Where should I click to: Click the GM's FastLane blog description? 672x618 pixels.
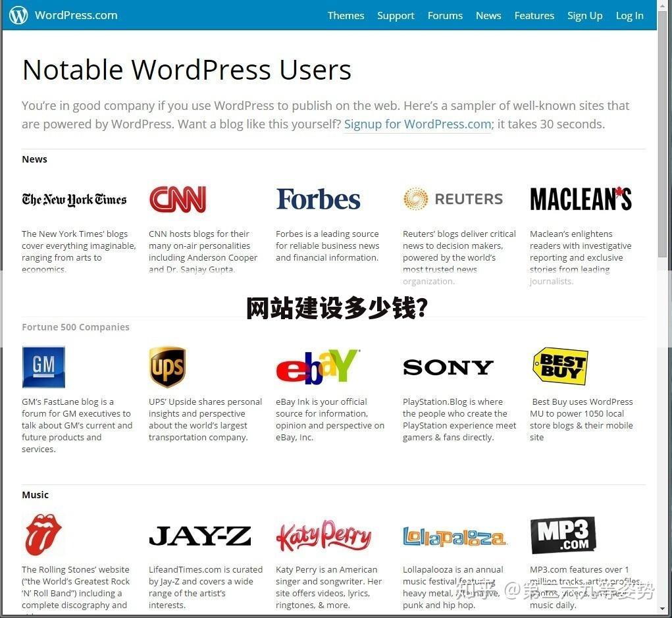[x=77, y=425]
